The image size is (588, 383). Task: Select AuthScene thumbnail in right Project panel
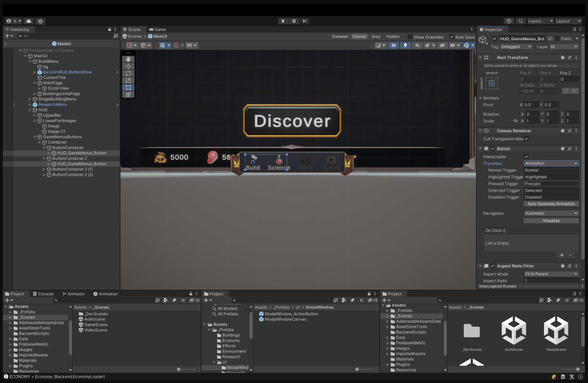point(514,333)
